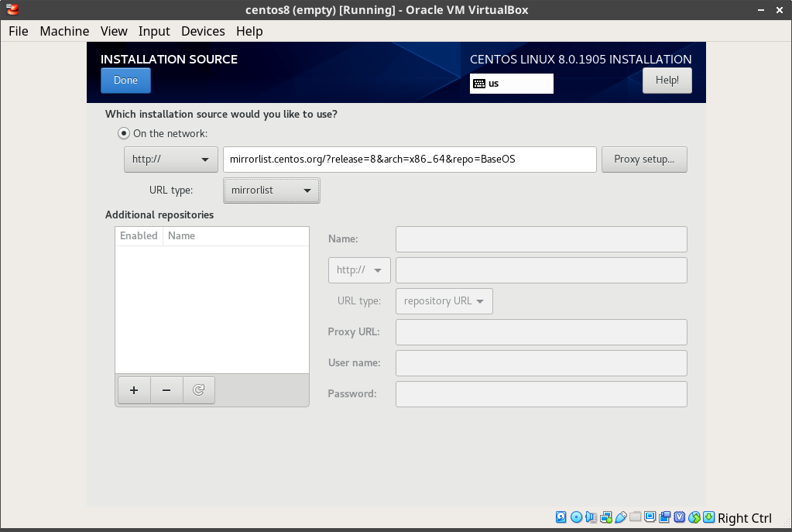Image resolution: width=792 pixels, height=532 pixels.
Task: Click the Proxy URL input field
Action: (541, 332)
